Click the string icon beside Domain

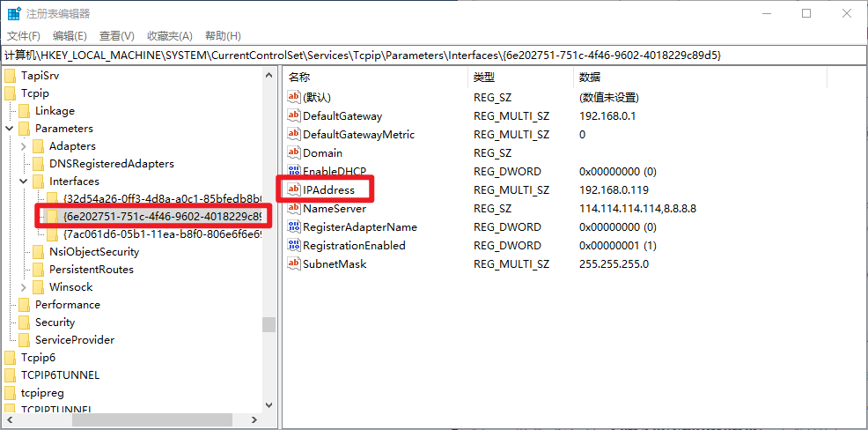(294, 153)
